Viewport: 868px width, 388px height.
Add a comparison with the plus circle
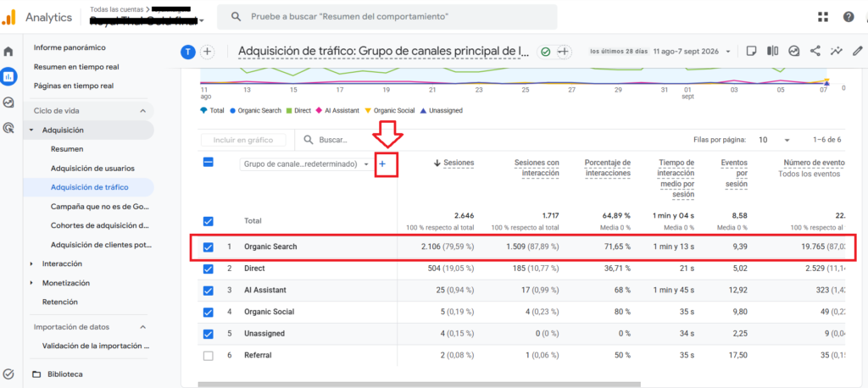[207, 52]
